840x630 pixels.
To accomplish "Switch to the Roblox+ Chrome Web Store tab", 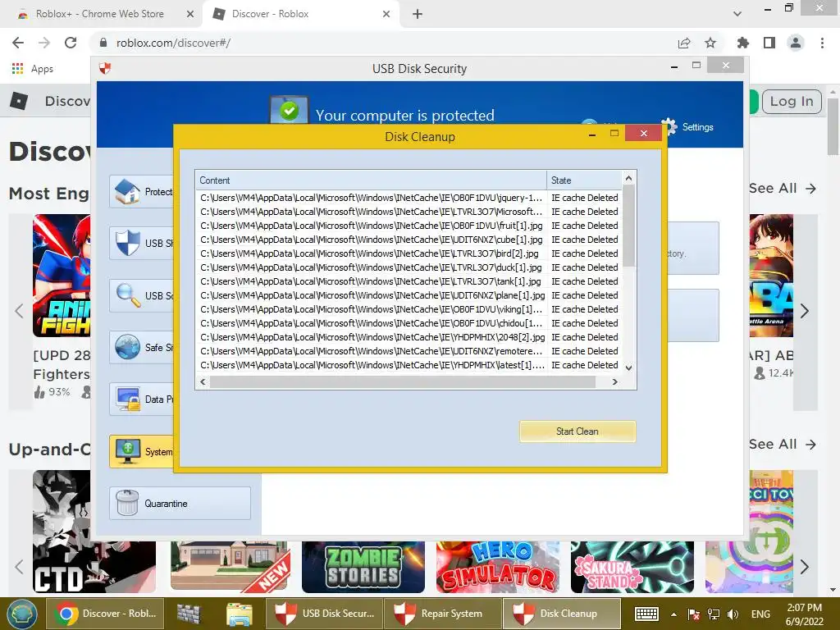I will pyautogui.click(x=99, y=14).
